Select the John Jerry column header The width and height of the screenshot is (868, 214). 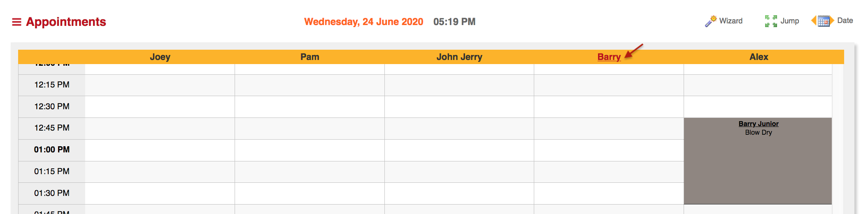(459, 57)
